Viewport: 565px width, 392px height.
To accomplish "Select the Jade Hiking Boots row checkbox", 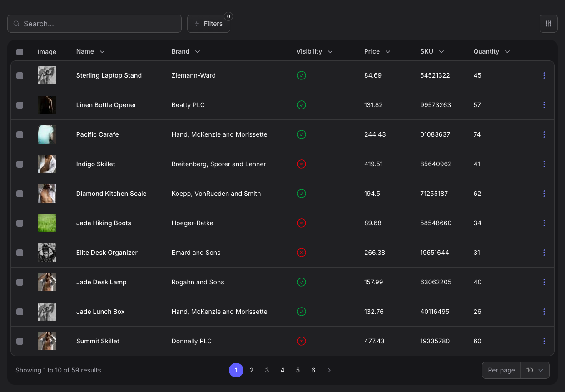I will (20, 223).
